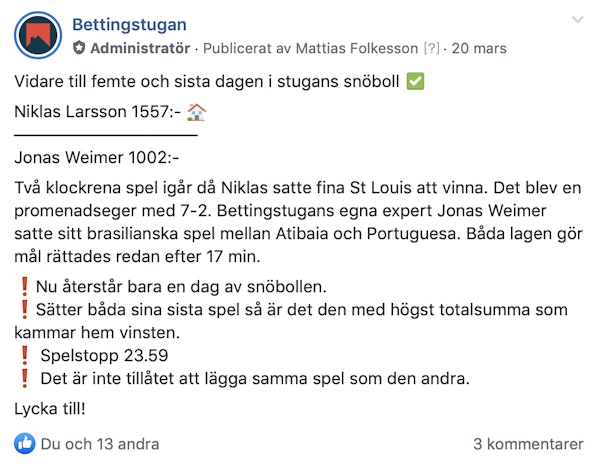Open the 3 kommentarer link

click(528, 444)
